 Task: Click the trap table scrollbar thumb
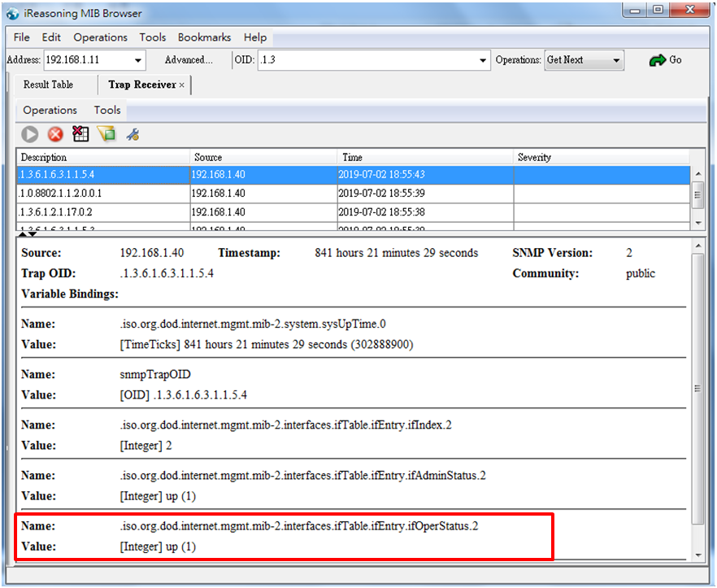click(x=697, y=194)
